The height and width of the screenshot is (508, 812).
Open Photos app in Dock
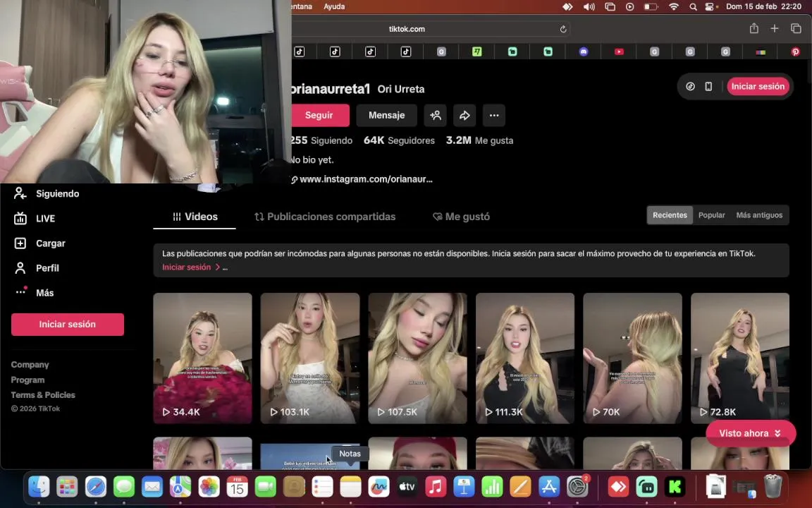coord(209,487)
